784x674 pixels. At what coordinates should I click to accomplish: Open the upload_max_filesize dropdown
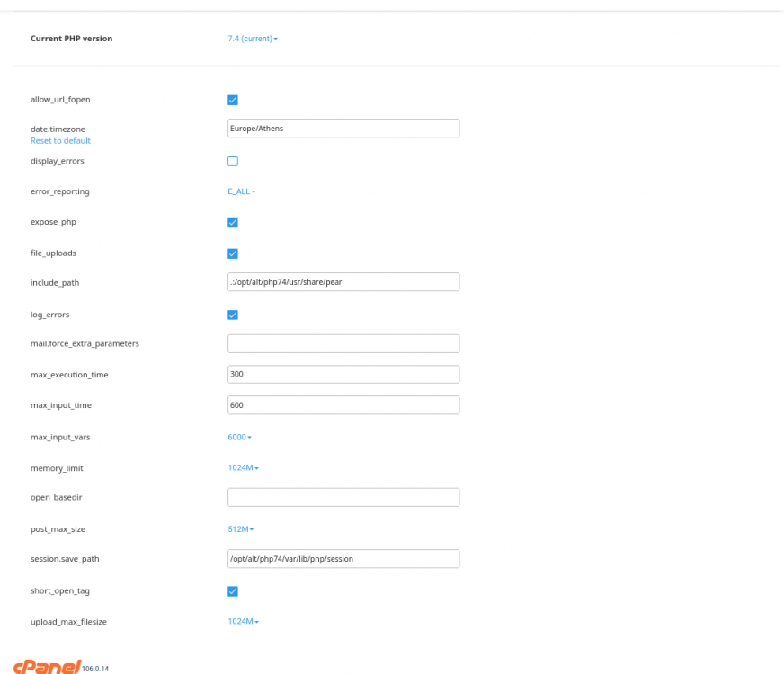click(242, 621)
